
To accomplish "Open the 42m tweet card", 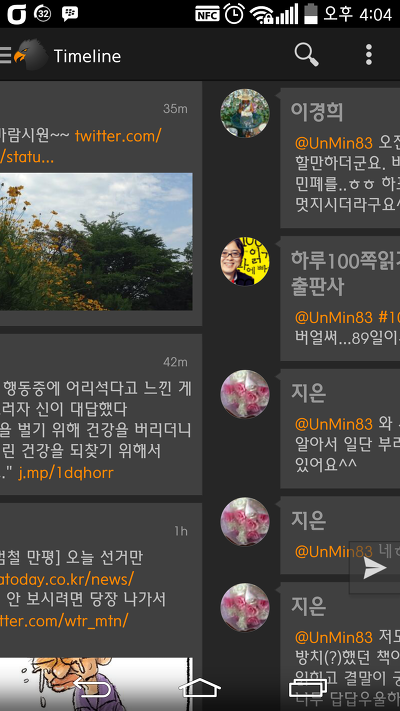I will (101, 414).
